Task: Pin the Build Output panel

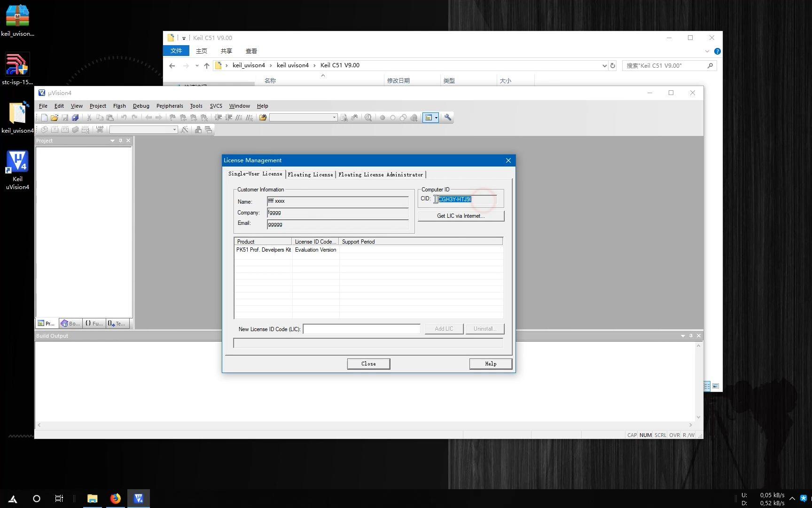Action: tap(691, 336)
